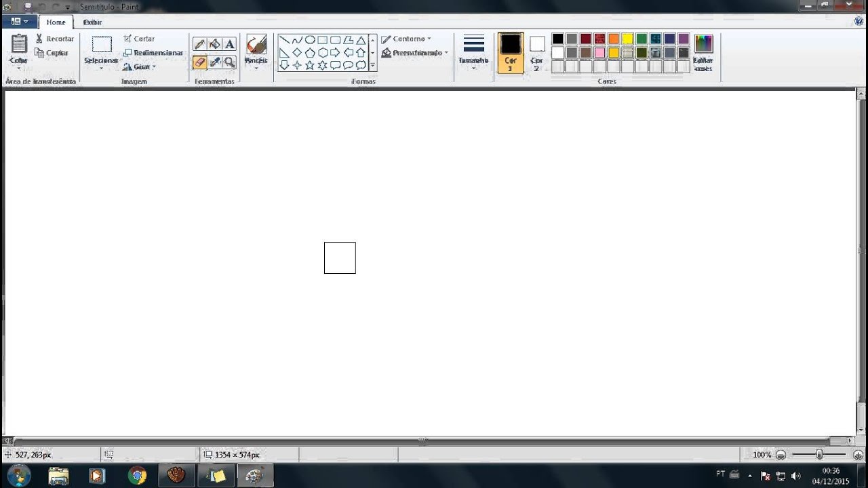Click the zoom in plus button
Image resolution: width=868 pixels, height=488 pixels.
858,455
